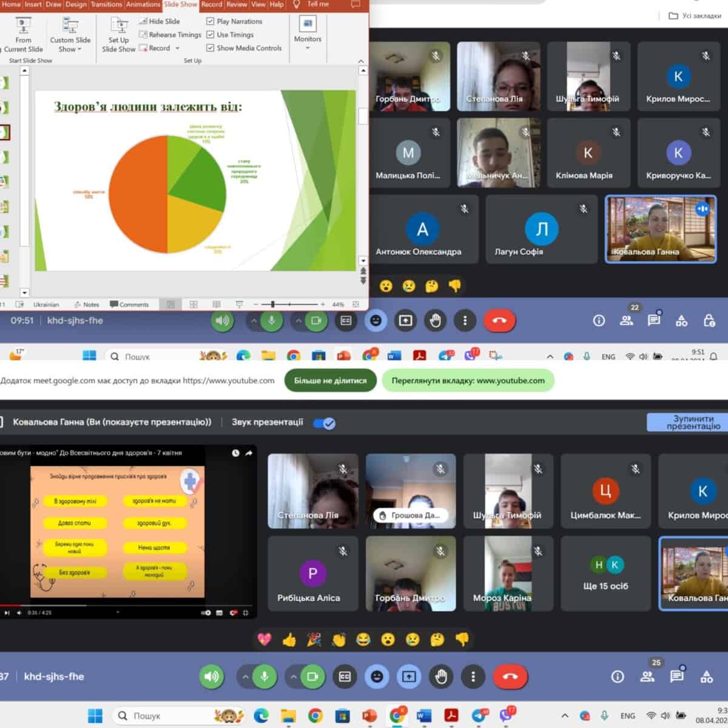Start slideshow From Current Slide

(x=23, y=35)
